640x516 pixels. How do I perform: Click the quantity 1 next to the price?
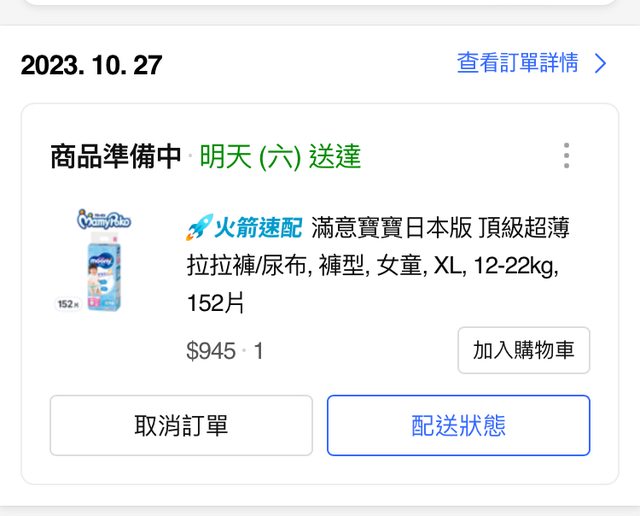[x=258, y=351]
